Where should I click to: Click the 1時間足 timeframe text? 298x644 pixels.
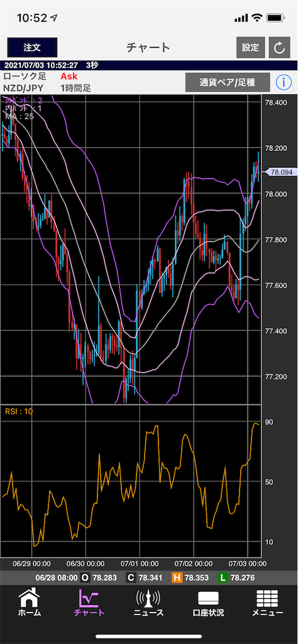click(75, 87)
